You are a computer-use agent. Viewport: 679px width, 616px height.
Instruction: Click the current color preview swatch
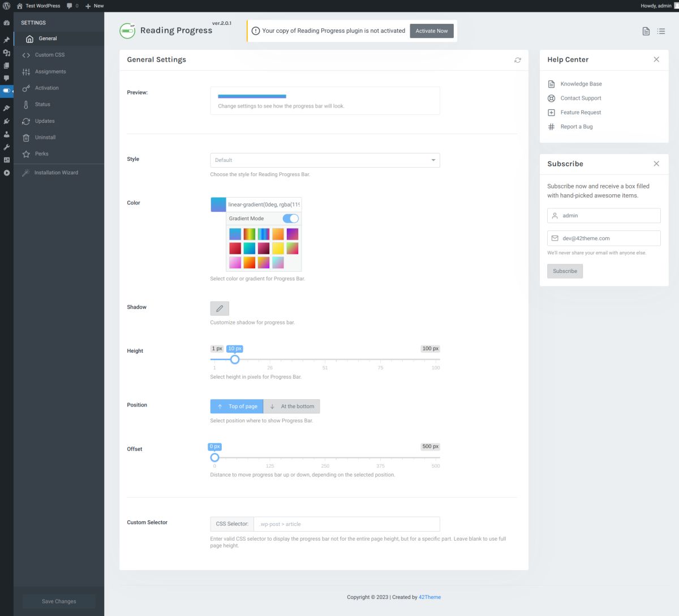point(218,204)
